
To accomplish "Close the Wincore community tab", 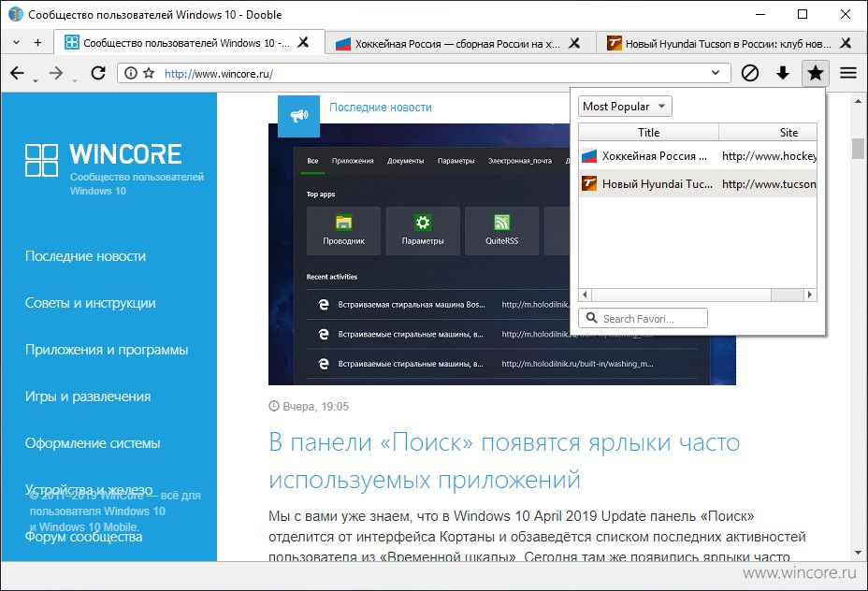I will pos(303,43).
